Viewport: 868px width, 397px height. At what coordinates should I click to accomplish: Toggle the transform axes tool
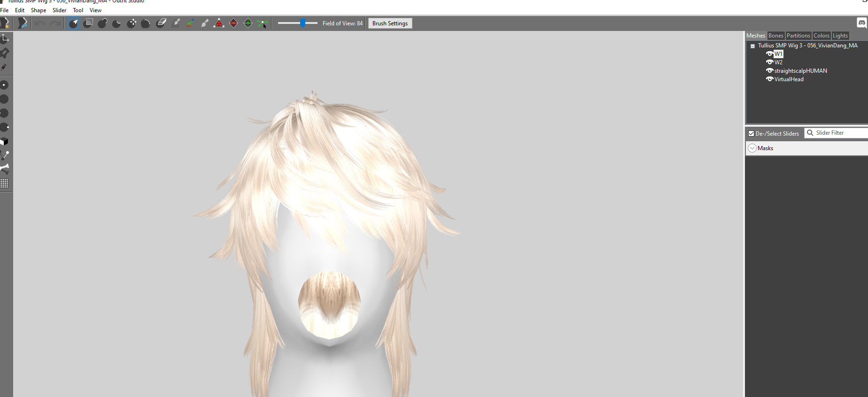(x=5, y=38)
